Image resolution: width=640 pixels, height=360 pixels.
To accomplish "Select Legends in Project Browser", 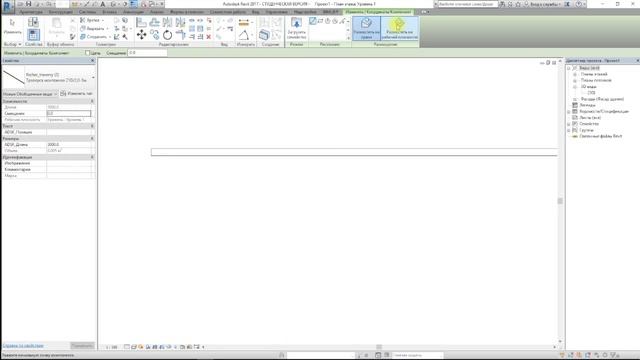I will (588, 105).
